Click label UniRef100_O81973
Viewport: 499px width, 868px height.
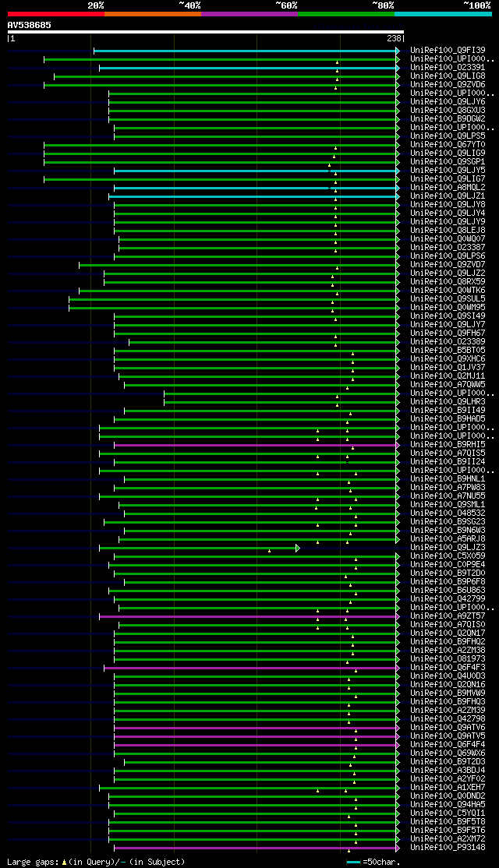pos(448,658)
